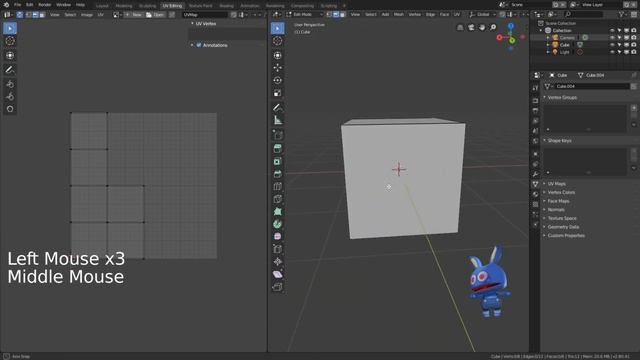Collapse the Shape Keys panel
The height and width of the screenshot is (360, 640).
coord(544,140)
